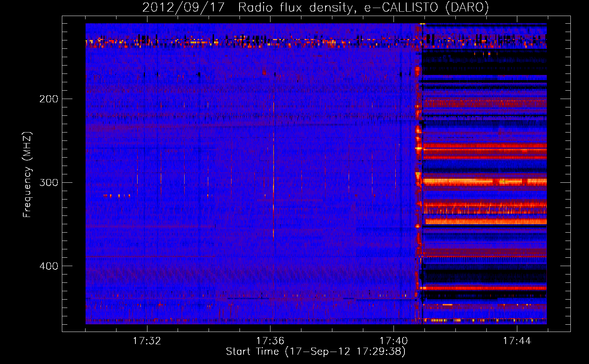Click the 17:32 time tick label
The height and width of the screenshot is (364, 589).
point(147,341)
